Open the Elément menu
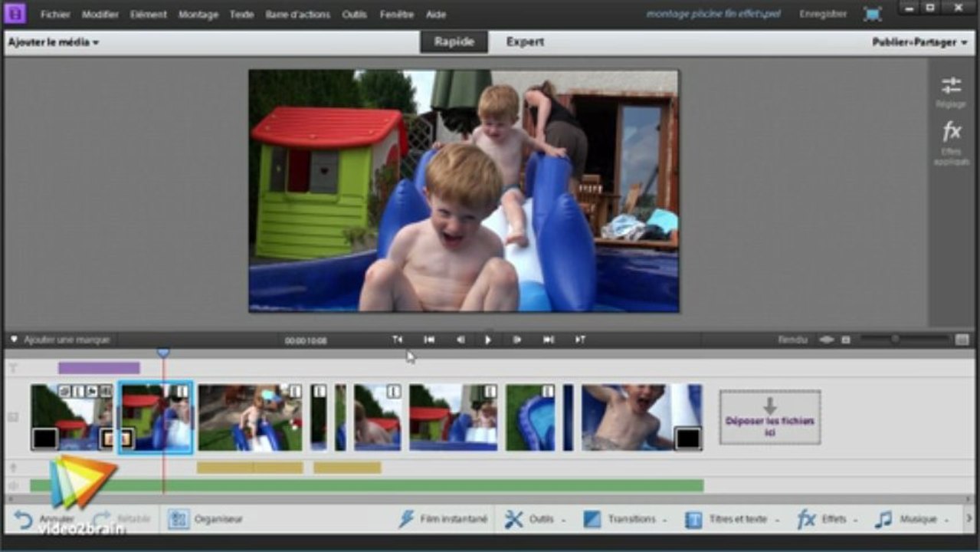This screenshot has height=552, width=980. 149,15
